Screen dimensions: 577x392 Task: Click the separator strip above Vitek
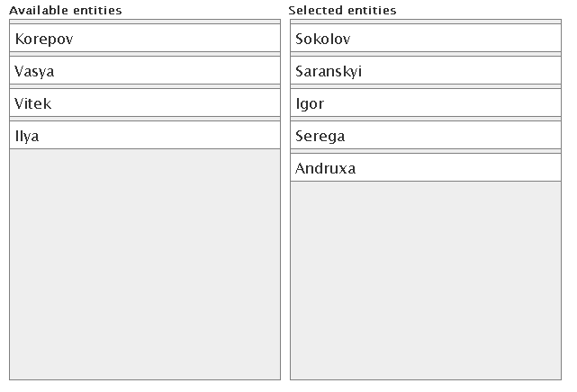[x=144, y=86]
